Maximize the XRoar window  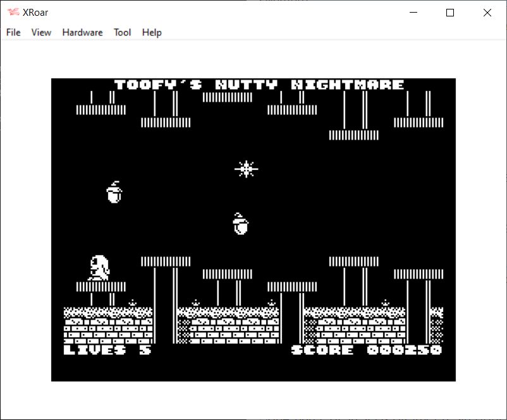(450, 13)
